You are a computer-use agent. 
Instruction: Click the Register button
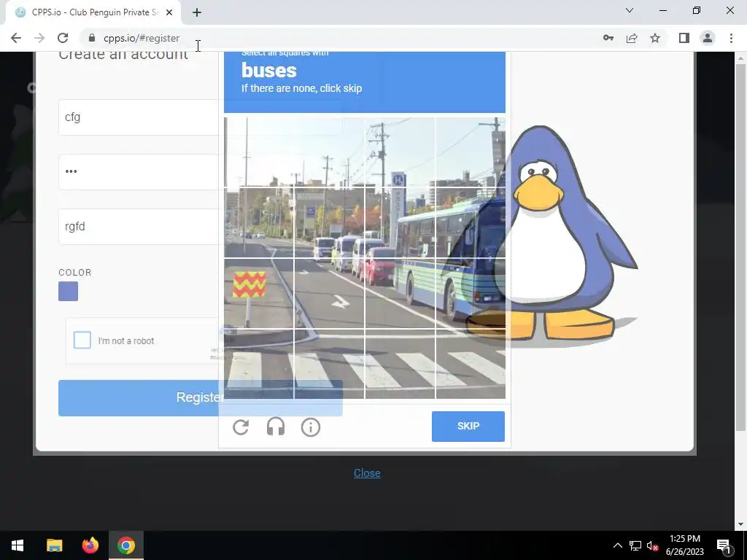click(200, 397)
